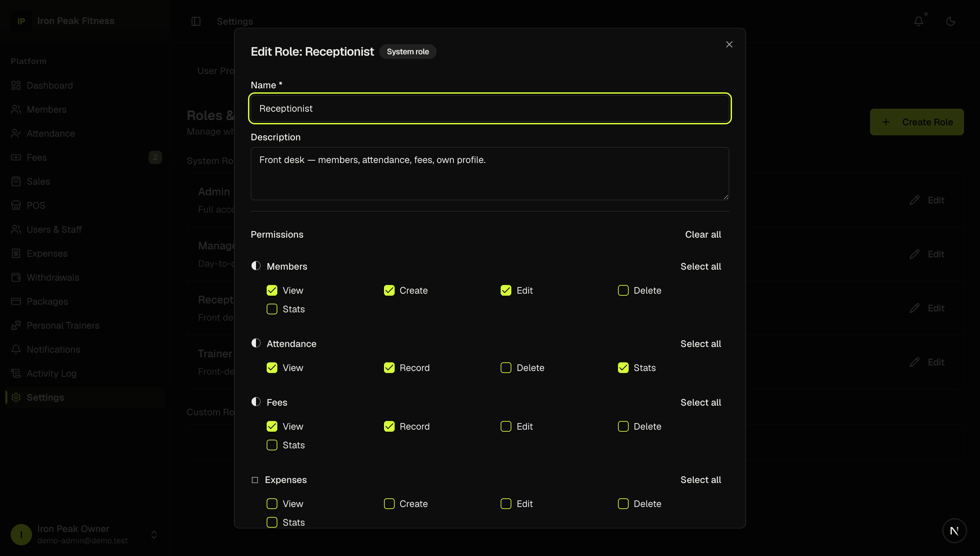Open the Next.js dev tools badge
This screenshot has height=556, width=980.
point(954,531)
